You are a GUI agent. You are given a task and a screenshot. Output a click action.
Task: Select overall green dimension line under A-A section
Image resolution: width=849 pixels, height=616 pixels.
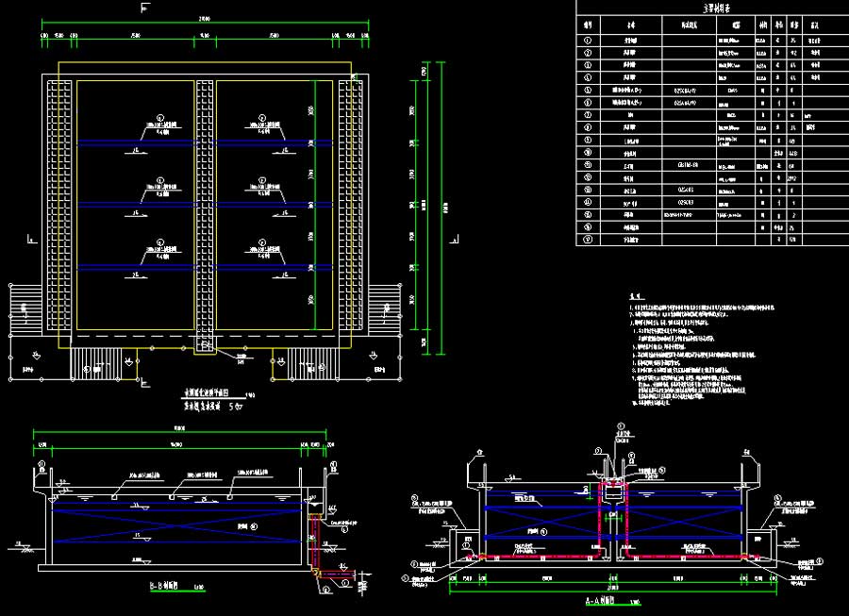pyautogui.click(x=613, y=591)
